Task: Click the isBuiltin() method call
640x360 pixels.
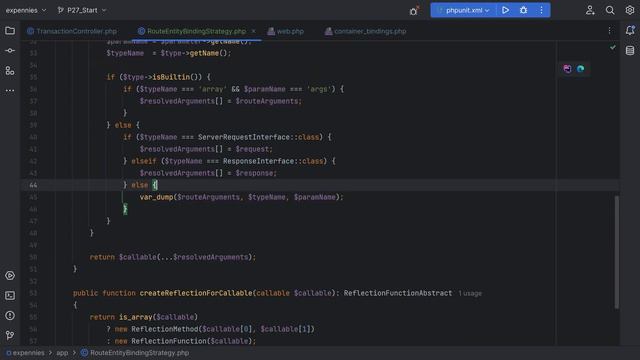Action: tap(177, 77)
